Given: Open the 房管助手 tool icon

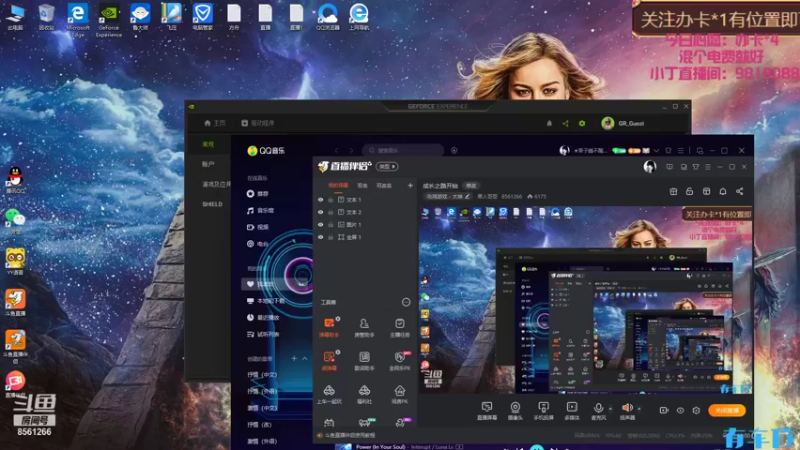Looking at the screenshot, I should (364, 327).
